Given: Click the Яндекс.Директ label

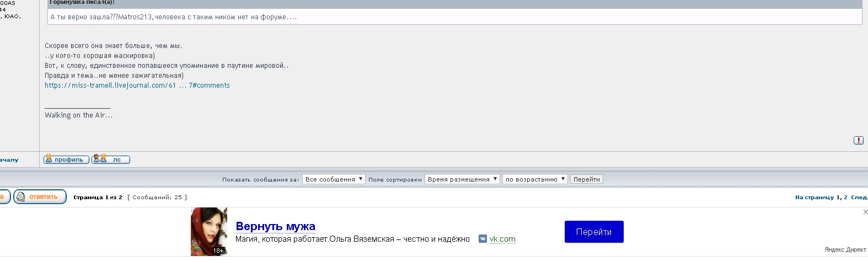Looking at the screenshot, I should coord(845,250).
